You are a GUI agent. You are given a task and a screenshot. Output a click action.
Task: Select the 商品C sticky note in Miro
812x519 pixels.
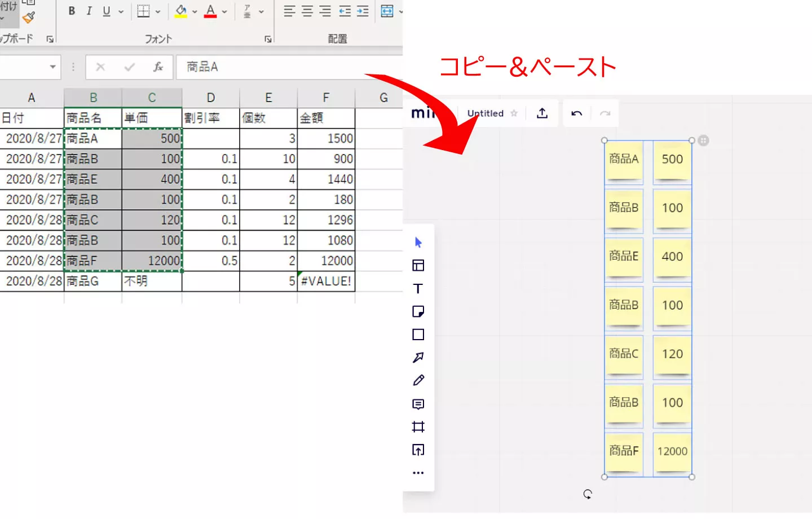pyautogui.click(x=624, y=357)
